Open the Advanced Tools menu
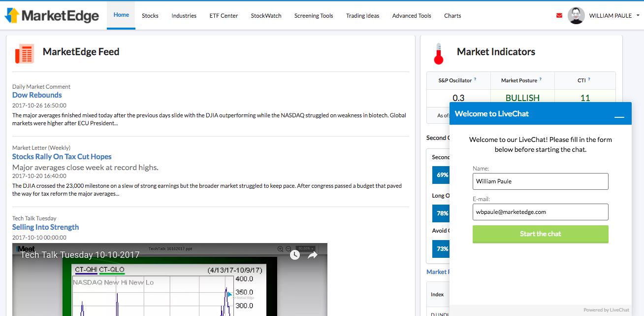 point(412,16)
